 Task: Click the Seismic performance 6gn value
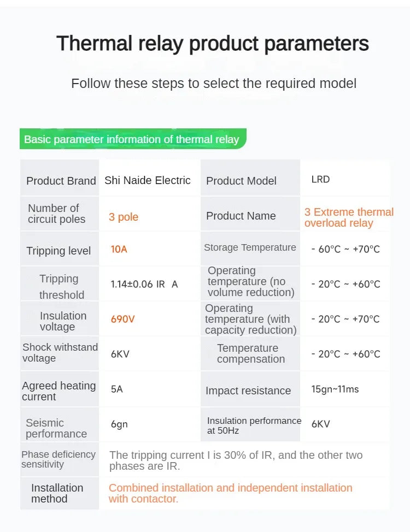tap(119, 424)
